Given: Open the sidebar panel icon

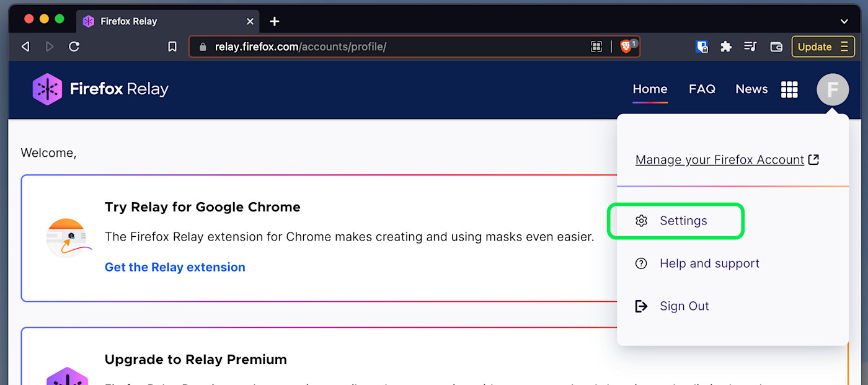Looking at the screenshot, I should [702, 46].
